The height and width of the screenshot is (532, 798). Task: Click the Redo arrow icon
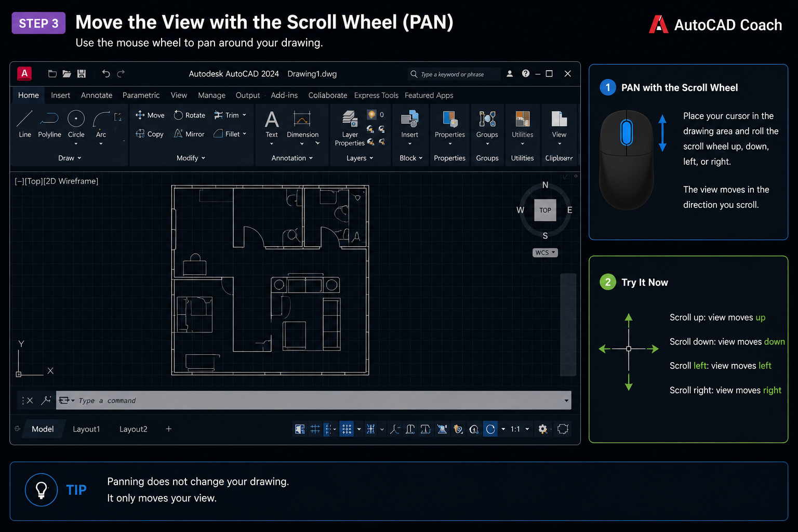(x=121, y=74)
